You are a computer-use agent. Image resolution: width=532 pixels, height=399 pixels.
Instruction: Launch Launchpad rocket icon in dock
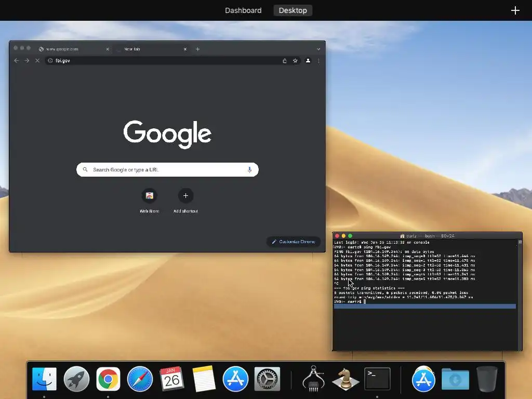(x=76, y=379)
